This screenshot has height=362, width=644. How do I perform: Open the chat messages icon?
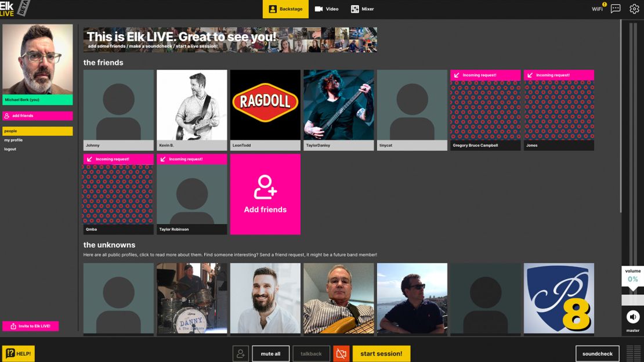(x=615, y=9)
